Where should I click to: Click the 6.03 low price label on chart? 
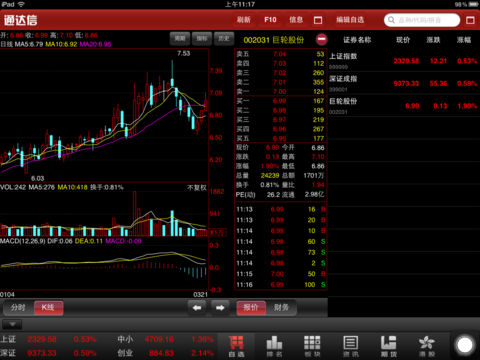[38, 178]
